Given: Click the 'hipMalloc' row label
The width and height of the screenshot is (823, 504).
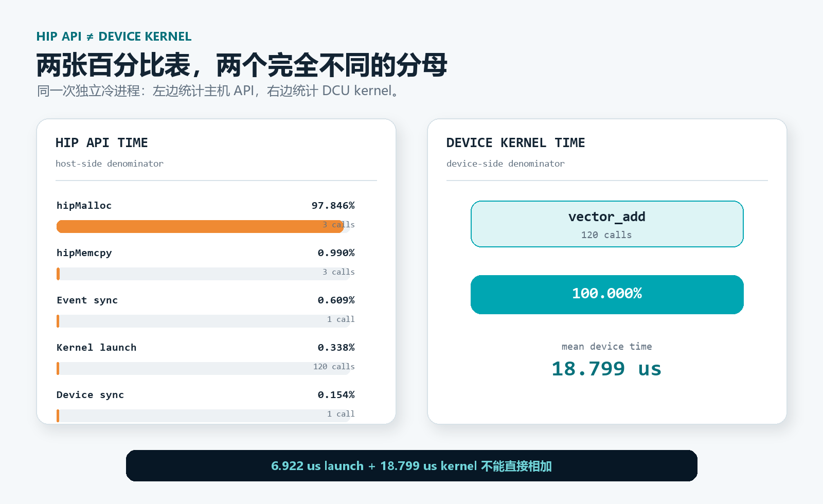Looking at the screenshot, I should coord(84,205).
